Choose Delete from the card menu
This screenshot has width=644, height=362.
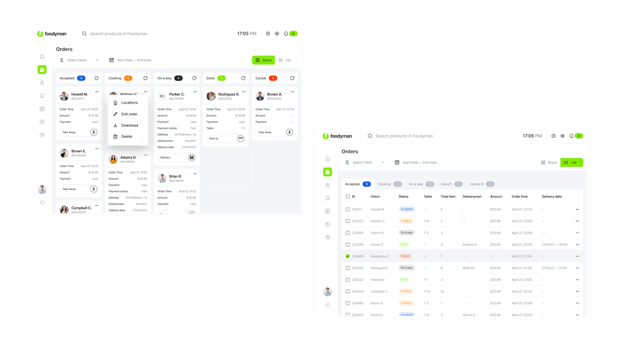128,136
